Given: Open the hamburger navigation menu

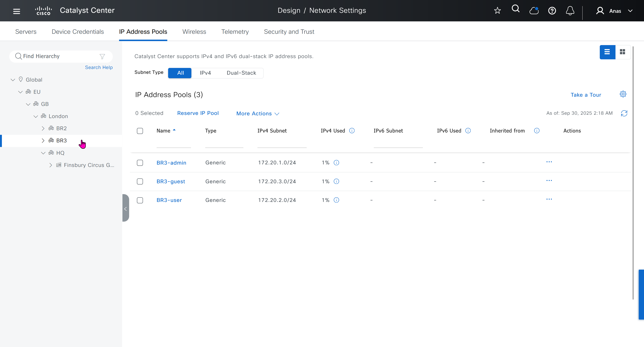Looking at the screenshot, I should (17, 11).
